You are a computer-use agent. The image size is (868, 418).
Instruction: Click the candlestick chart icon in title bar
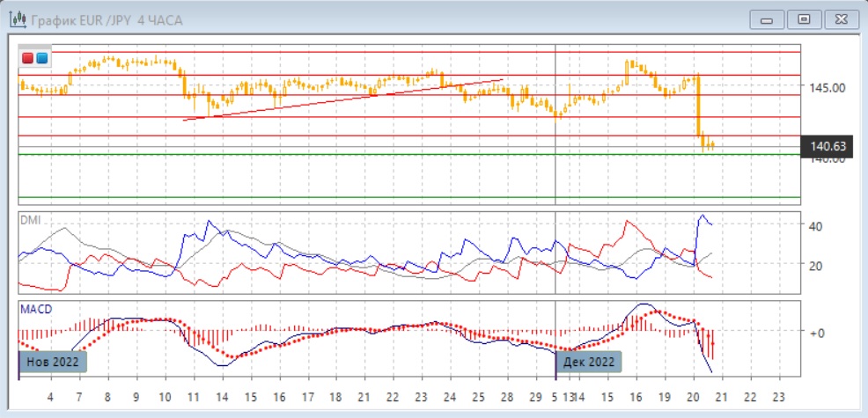click(16, 20)
